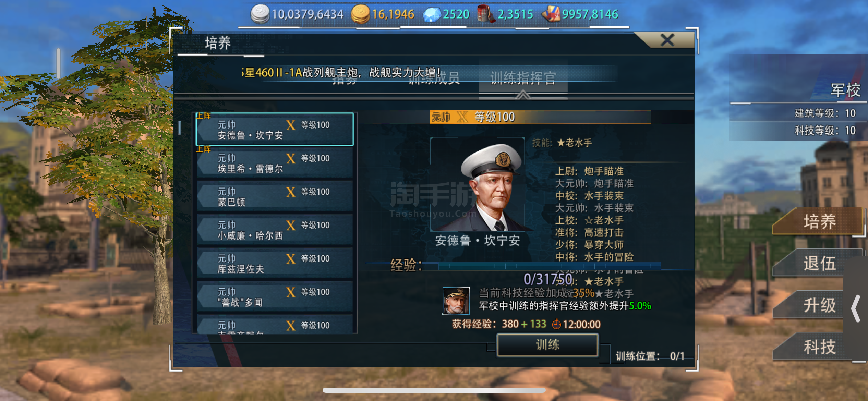Tap the 安德鲁·坎宁安 large portrait

pyautogui.click(x=478, y=184)
